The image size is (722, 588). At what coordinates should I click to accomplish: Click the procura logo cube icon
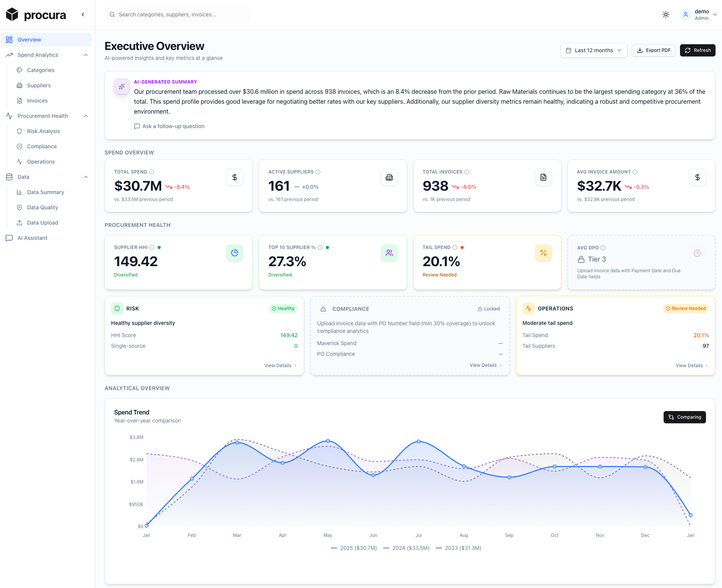tap(12, 14)
